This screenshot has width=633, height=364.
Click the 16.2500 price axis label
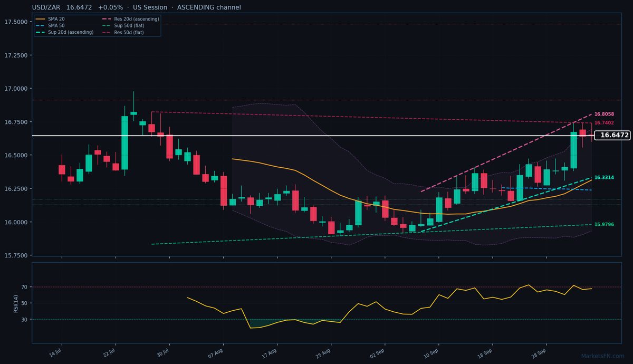click(16, 188)
